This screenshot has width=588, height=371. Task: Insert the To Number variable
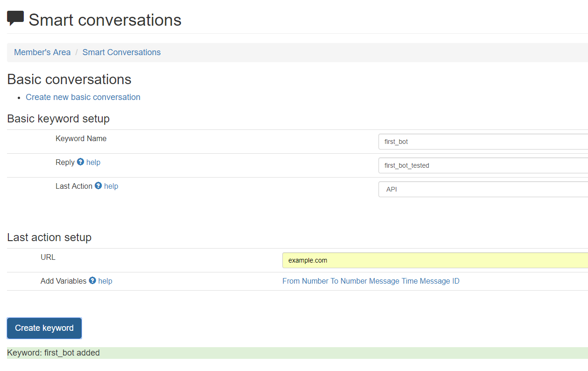tap(349, 281)
